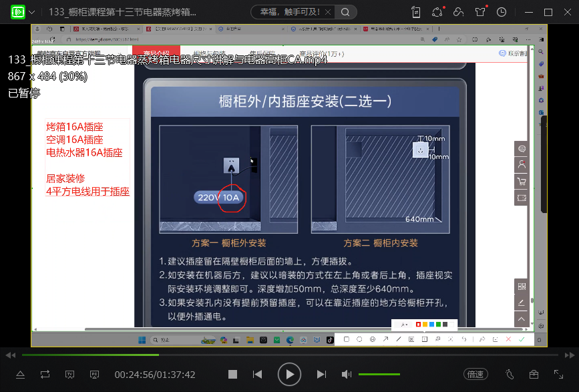Select the arrow annotation tool in video
The width and height of the screenshot is (579, 392).
click(x=385, y=339)
